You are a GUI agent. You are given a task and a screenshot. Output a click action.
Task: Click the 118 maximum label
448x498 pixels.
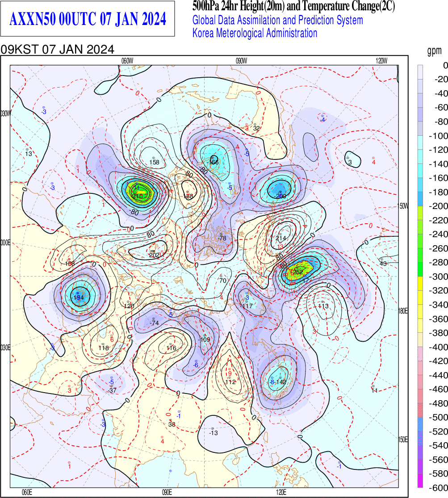point(104,348)
